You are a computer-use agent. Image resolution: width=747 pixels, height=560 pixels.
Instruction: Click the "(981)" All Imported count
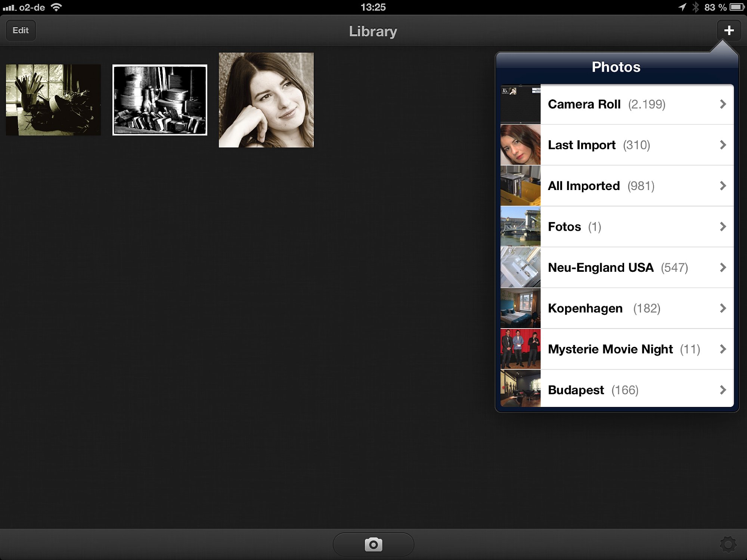coord(641,186)
